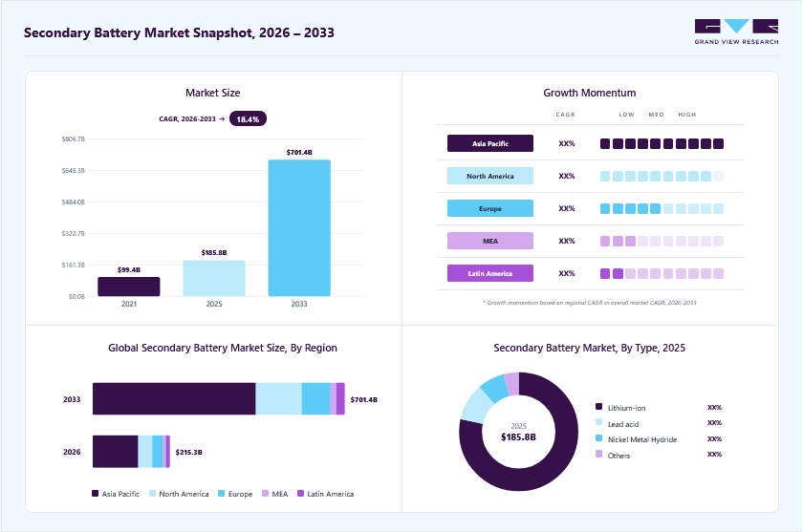Click the Asia Pacific growth momentum meter
Screen dimensions: 803x532
[x=662, y=143]
